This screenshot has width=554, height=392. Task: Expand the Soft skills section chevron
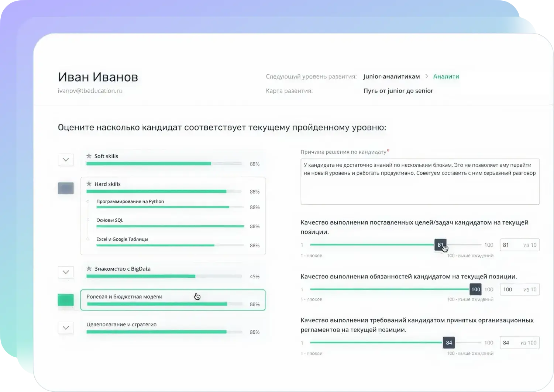pyautogui.click(x=66, y=160)
